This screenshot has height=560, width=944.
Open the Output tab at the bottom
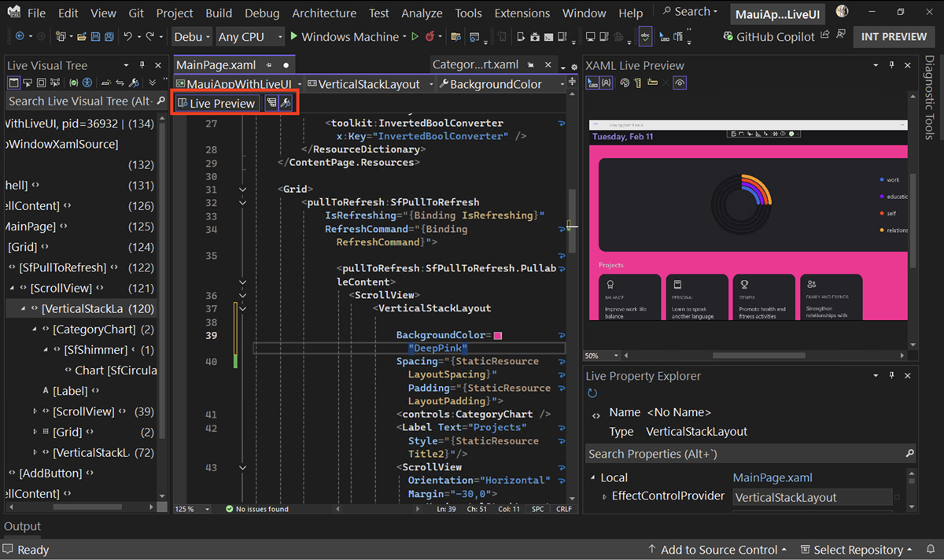pyautogui.click(x=22, y=526)
